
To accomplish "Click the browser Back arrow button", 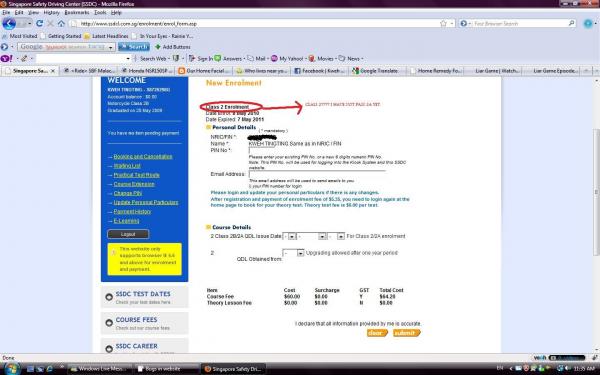I will pos(8,24).
